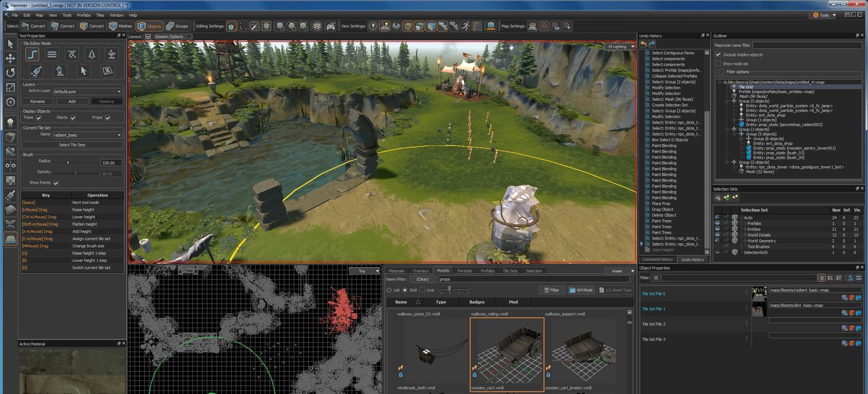868x394 pixels.
Task: Click the 4/4 Mods button
Action: pyautogui.click(x=581, y=290)
